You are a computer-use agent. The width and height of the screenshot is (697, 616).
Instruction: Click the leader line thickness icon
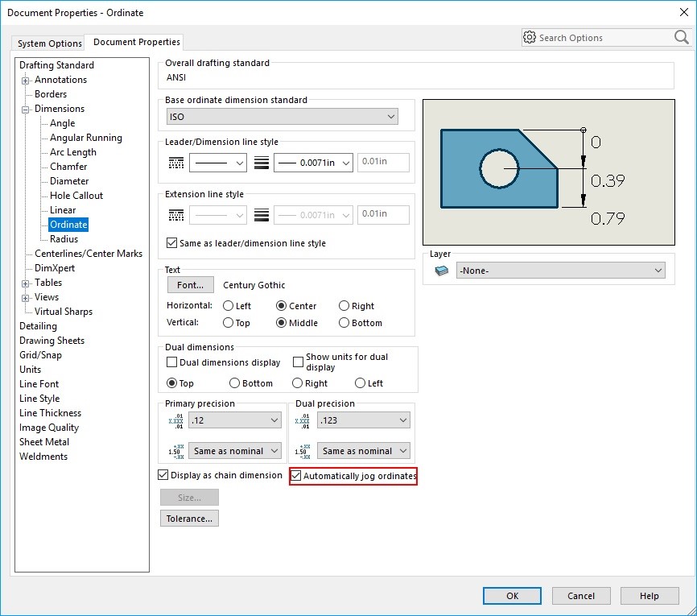point(262,163)
